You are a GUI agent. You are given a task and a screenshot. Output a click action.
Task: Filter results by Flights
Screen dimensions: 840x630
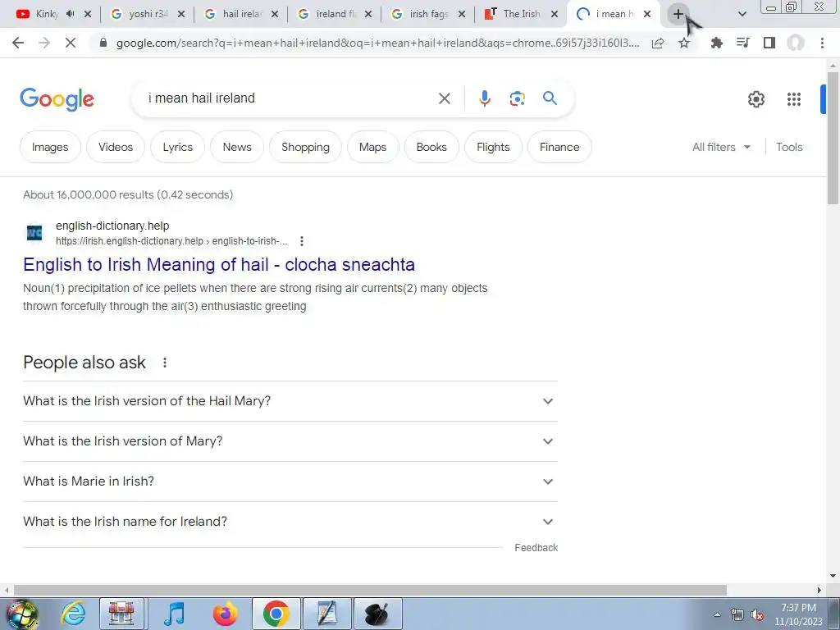pyautogui.click(x=493, y=147)
